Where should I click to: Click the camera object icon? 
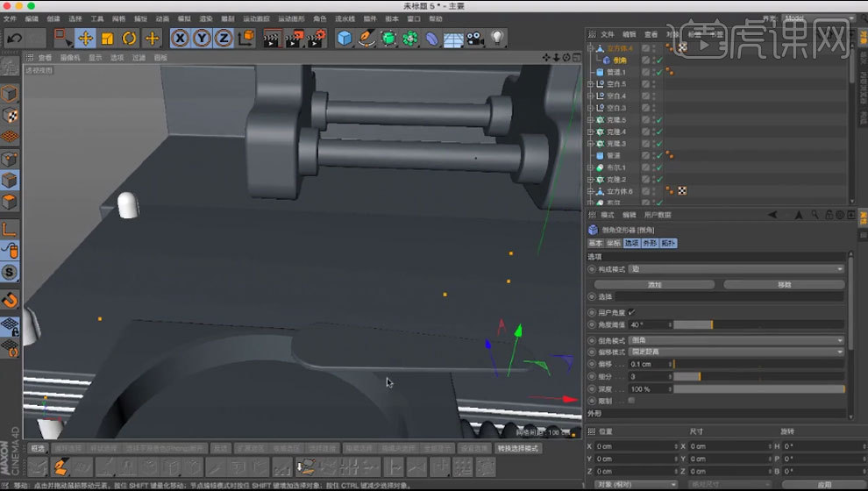point(474,38)
